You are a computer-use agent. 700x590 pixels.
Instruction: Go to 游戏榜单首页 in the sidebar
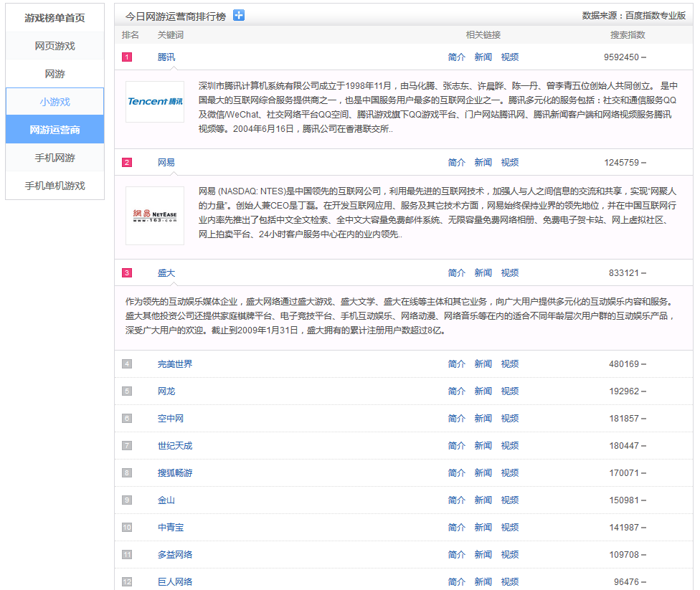click(x=55, y=18)
